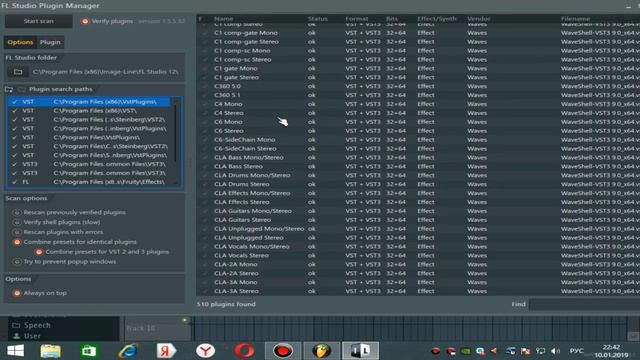Switch to the Plugin tab
This screenshot has width=640, height=360.
pos(50,42)
